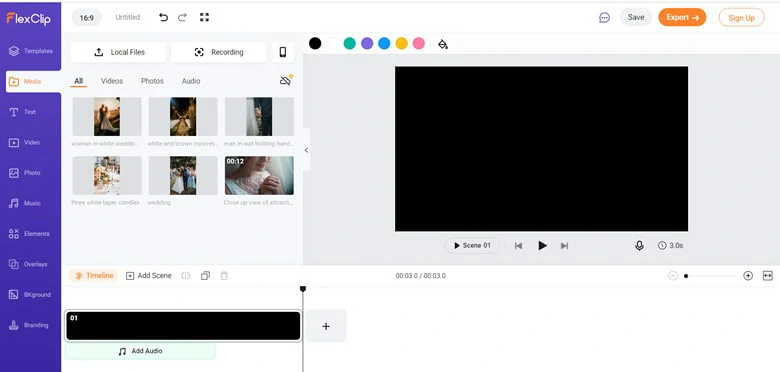The image size is (780, 372).
Task: Open the Video sidebar section
Action: [24, 142]
